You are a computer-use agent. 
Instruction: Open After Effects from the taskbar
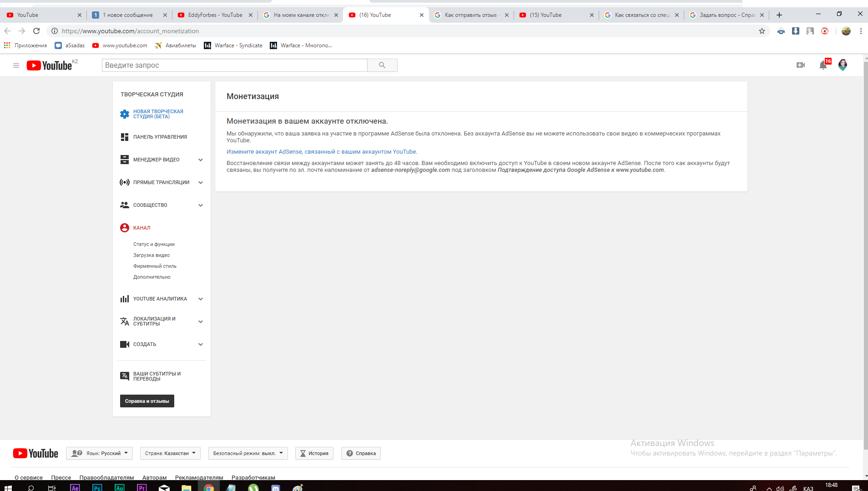75,488
